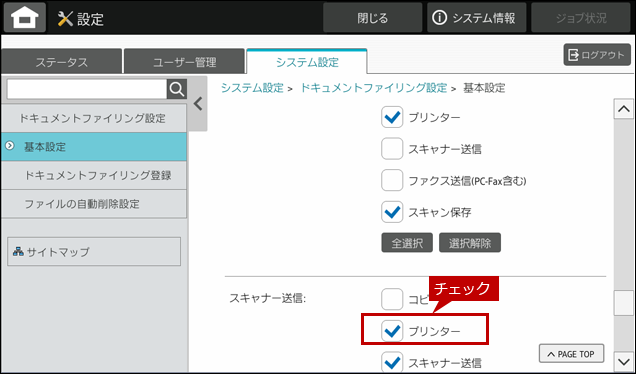Uncheck the スキャン保存 checkbox
The image size is (636, 374).
click(x=392, y=212)
